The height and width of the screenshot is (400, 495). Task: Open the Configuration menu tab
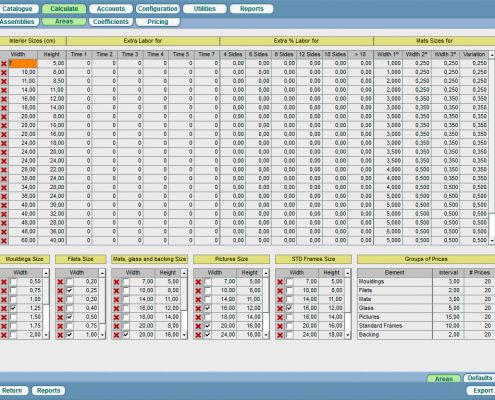158,9
